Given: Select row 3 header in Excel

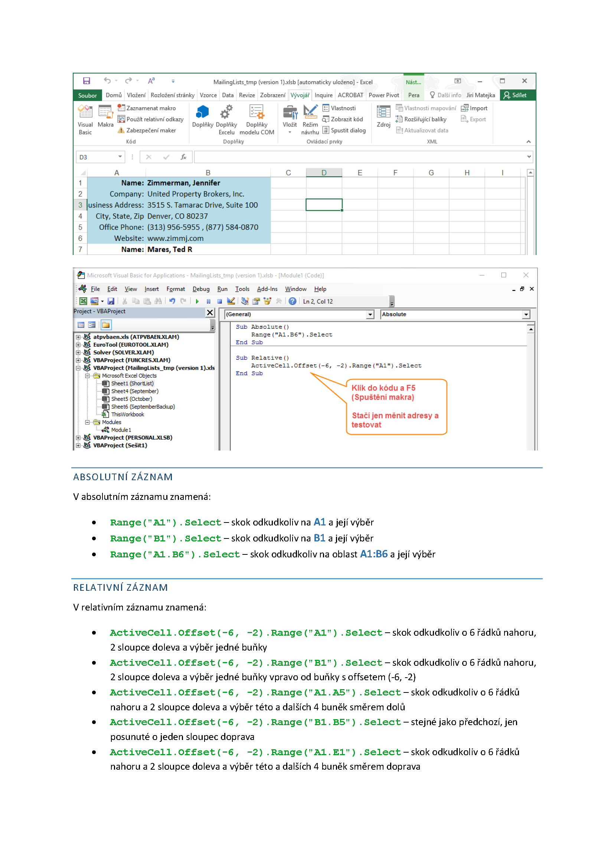Looking at the screenshot, I should [x=80, y=205].
